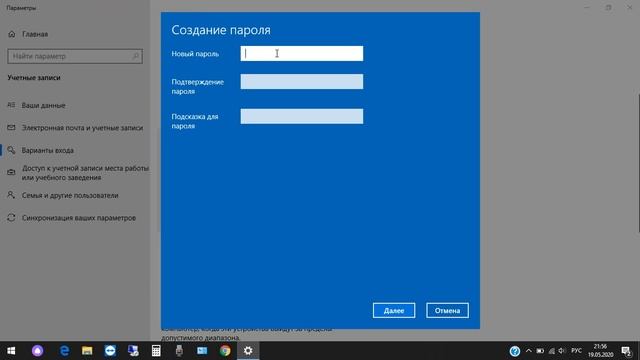Click the Settings gear taskbar icon

tap(248, 351)
